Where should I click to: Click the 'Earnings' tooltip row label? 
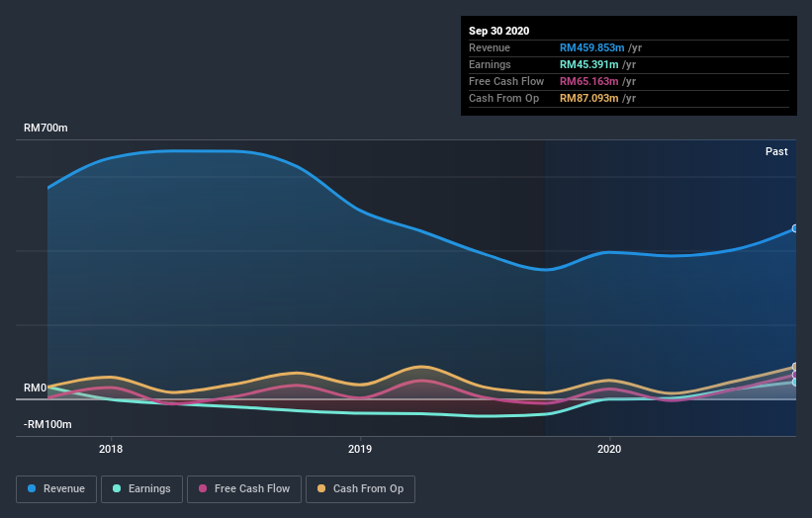pyautogui.click(x=490, y=64)
